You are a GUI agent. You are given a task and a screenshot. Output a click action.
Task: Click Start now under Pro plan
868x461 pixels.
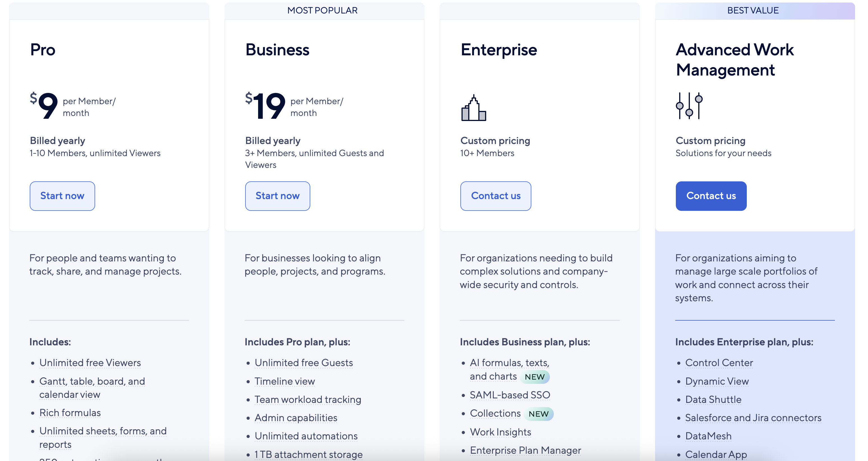click(x=62, y=196)
